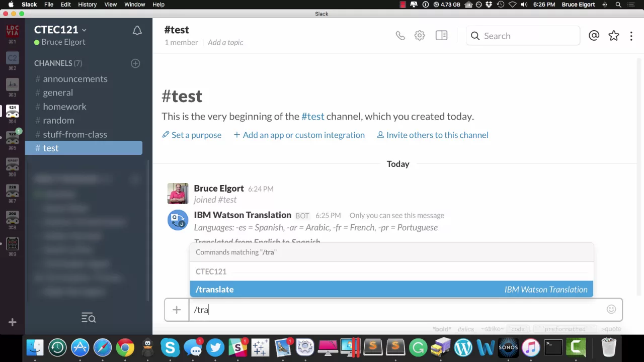The height and width of the screenshot is (362, 644).
Task: Click the plus attachment button beside message input
Action: pyautogui.click(x=177, y=310)
